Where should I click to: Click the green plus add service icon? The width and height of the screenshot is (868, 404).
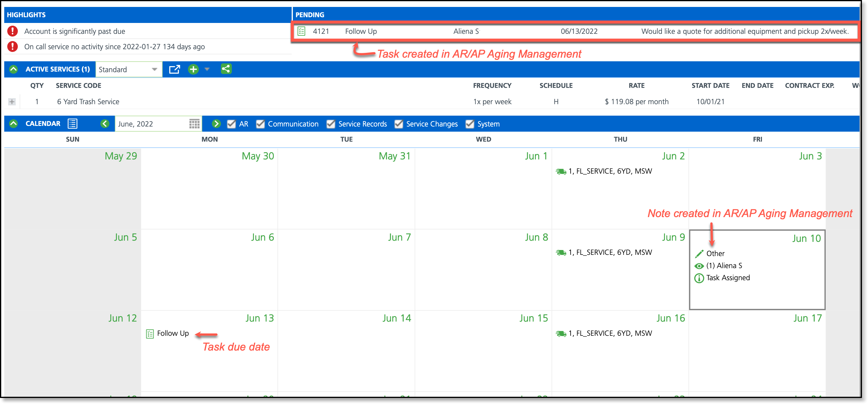click(x=193, y=69)
